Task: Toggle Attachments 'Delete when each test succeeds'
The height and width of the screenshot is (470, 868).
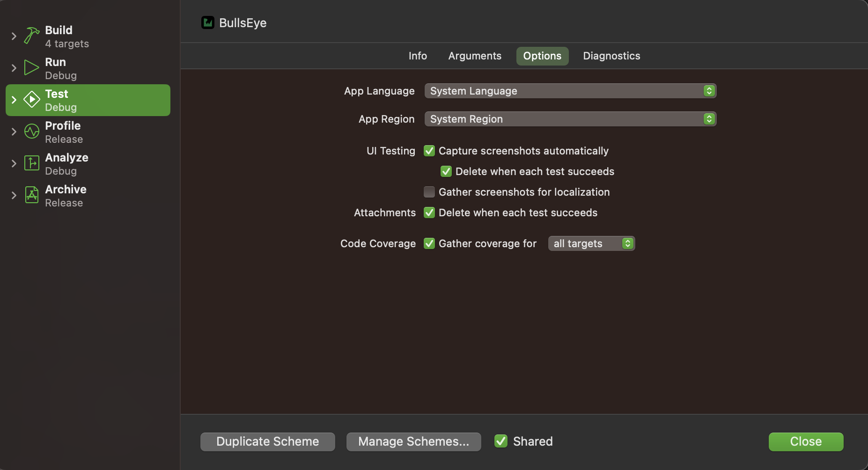Action: 429,213
